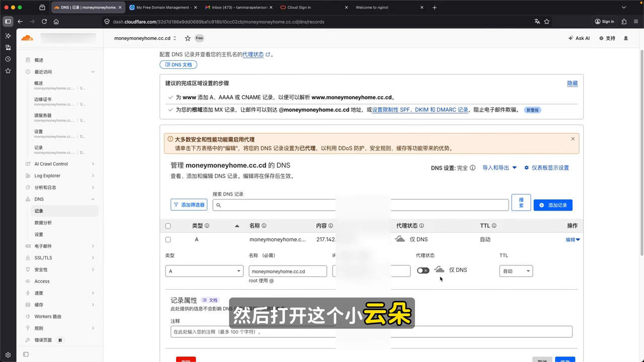Open the 导入和导出 dropdown
The image size is (644, 362).
coord(500,168)
